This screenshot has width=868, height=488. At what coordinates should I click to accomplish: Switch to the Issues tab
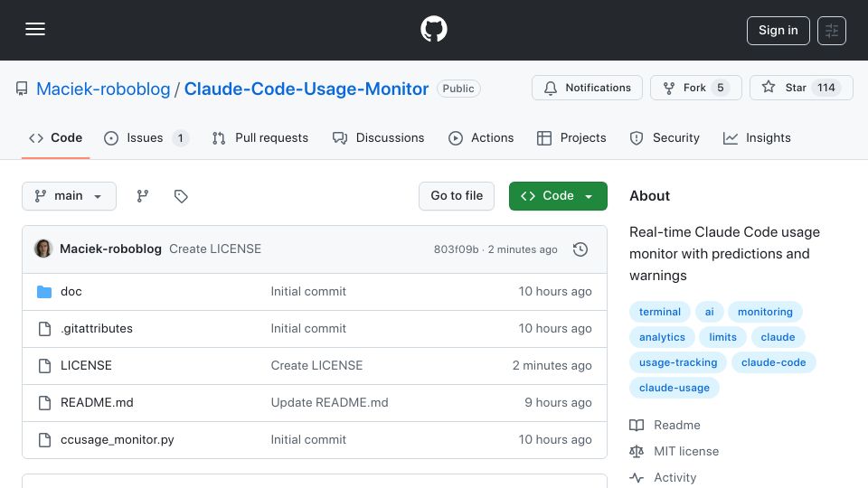pyautogui.click(x=146, y=137)
